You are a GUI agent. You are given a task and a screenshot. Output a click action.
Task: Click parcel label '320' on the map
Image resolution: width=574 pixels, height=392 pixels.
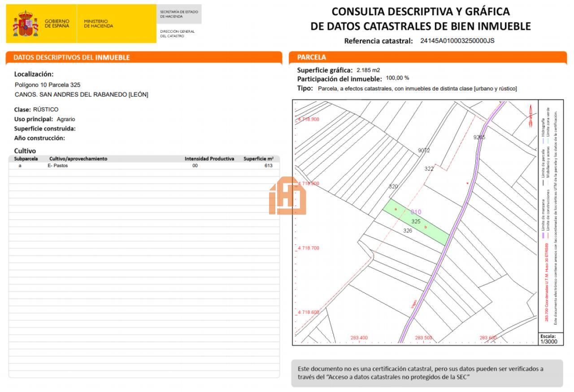[393, 186]
